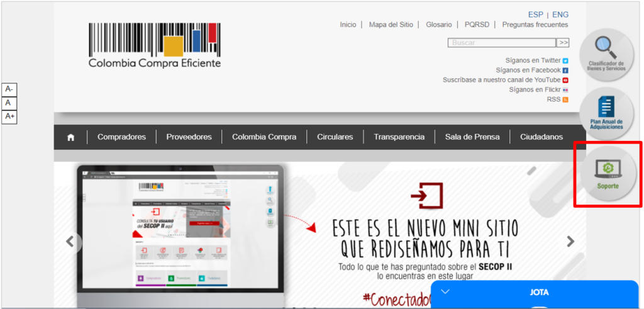644x309 pixels.
Task: Open the Ciudadanos menu
Action: pyautogui.click(x=541, y=137)
